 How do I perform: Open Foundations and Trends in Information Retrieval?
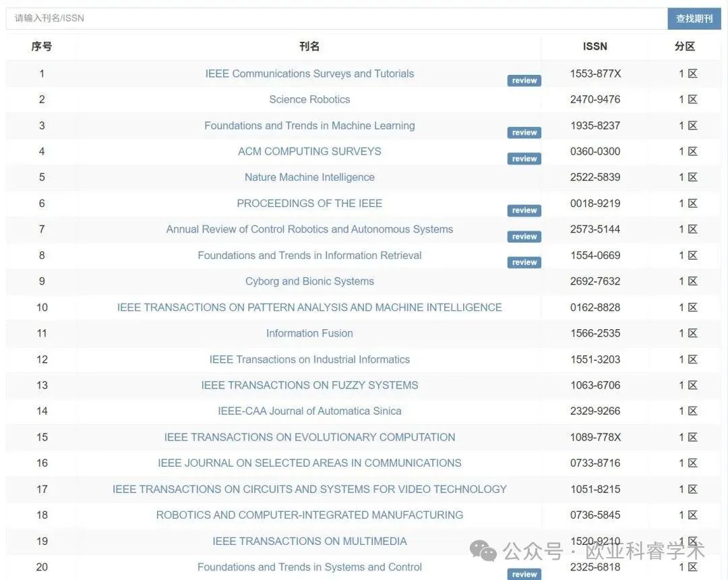pyautogui.click(x=309, y=256)
